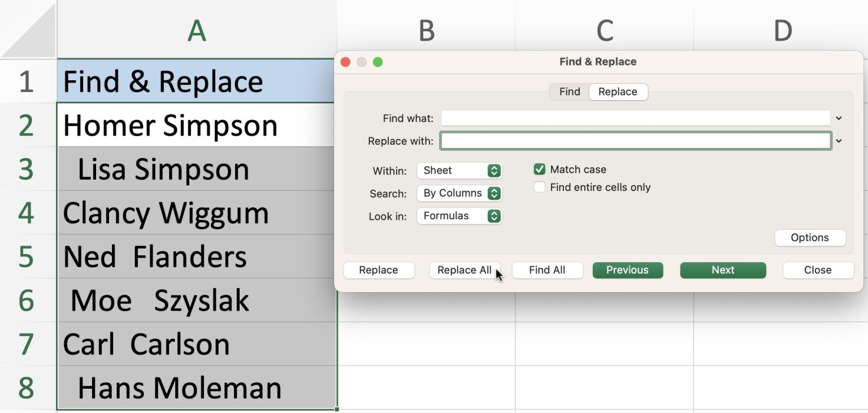Screen dimensions: 868x413
Task: Click the Replace button
Action: [x=379, y=270]
